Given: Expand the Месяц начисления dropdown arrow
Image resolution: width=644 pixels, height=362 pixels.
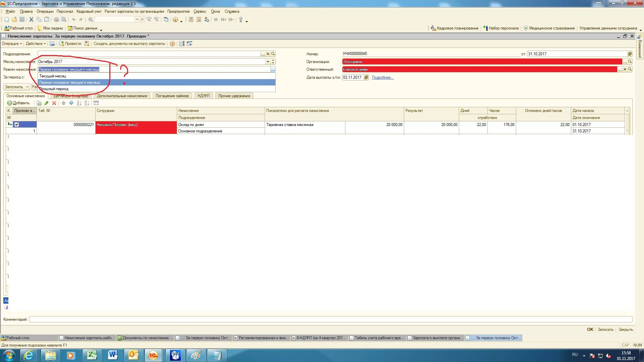Looking at the screenshot, I should tap(268, 62).
